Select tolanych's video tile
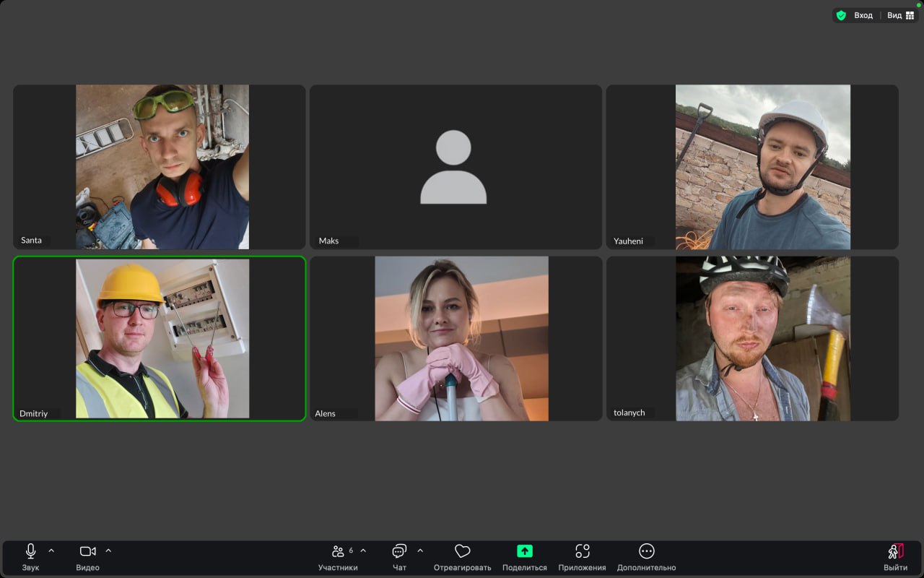The width and height of the screenshot is (924, 578). click(752, 339)
